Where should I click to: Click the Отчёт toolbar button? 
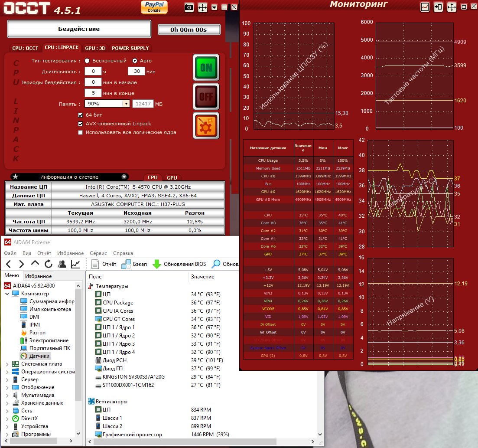pyautogui.click(x=104, y=264)
